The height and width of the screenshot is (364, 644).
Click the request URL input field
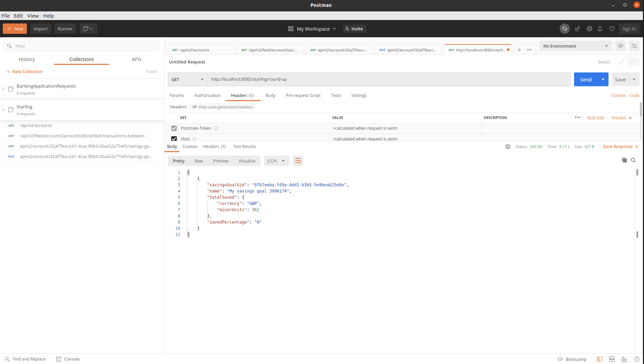tap(345, 79)
